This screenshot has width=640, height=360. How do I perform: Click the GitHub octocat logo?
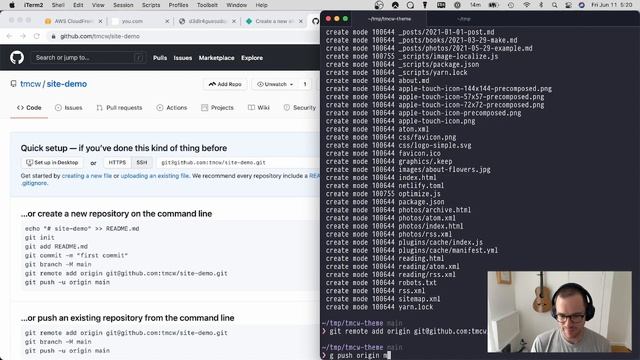coord(17,58)
